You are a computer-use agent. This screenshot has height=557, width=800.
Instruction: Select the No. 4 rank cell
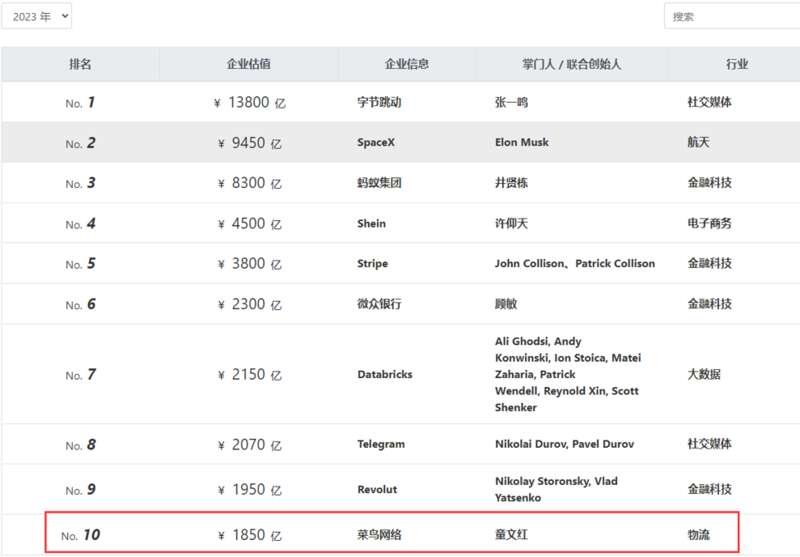[x=80, y=224]
